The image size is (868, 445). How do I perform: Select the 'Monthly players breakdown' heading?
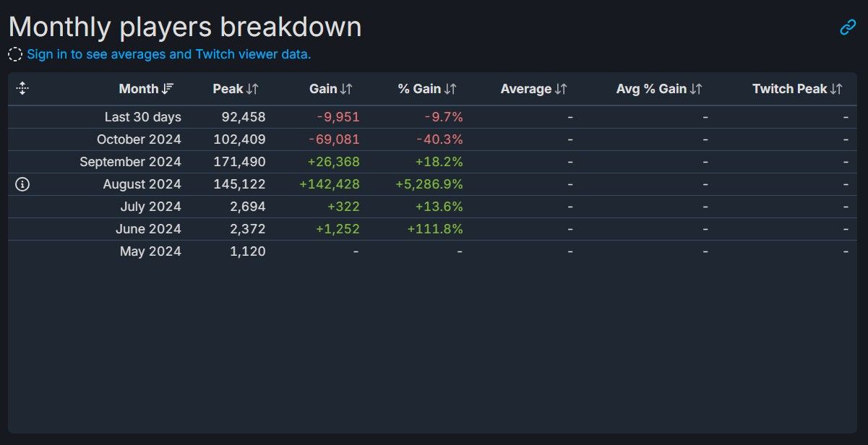pyautogui.click(x=185, y=27)
